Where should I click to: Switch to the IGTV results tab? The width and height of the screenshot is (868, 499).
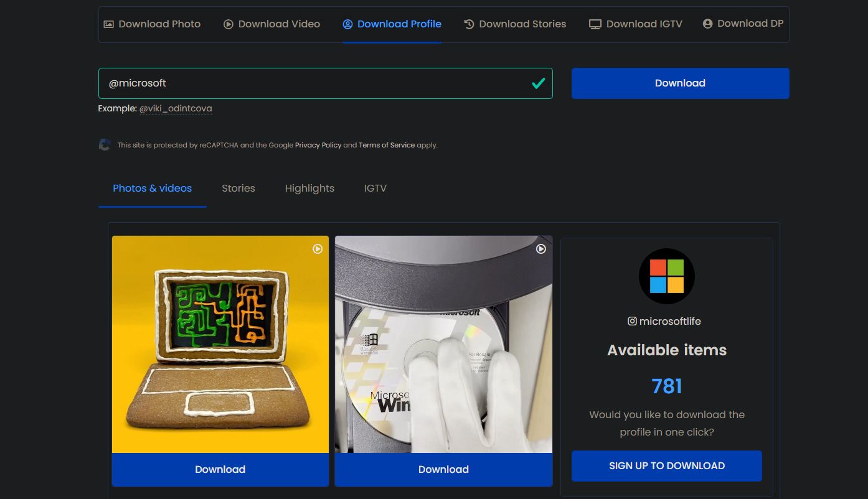pyautogui.click(x=375, y=188)
